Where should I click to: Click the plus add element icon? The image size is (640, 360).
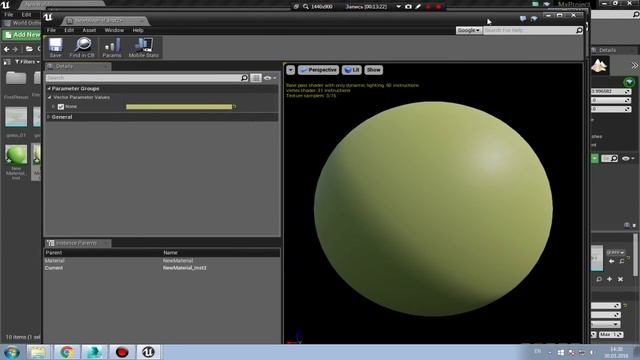(x=609, y=279)
